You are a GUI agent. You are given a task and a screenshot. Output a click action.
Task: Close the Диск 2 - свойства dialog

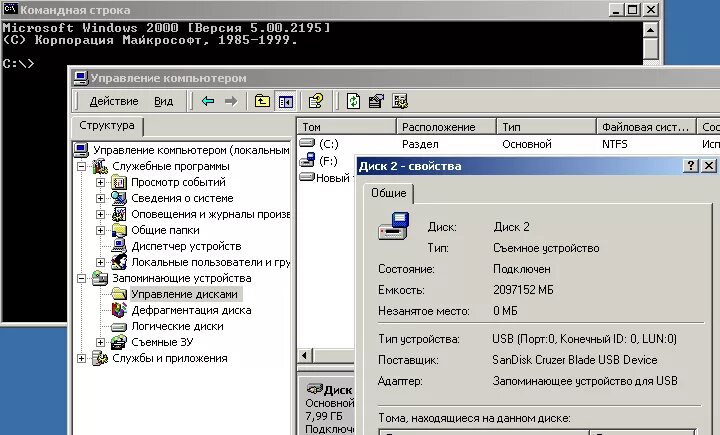coord(709,166)
